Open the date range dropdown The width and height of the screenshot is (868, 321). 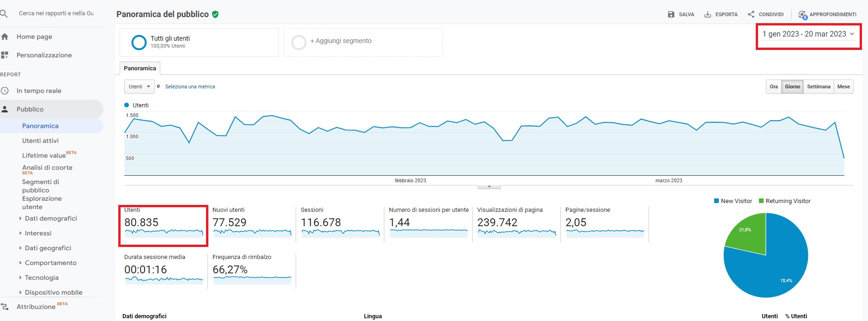pyautogui.click(x=808, y=34)
